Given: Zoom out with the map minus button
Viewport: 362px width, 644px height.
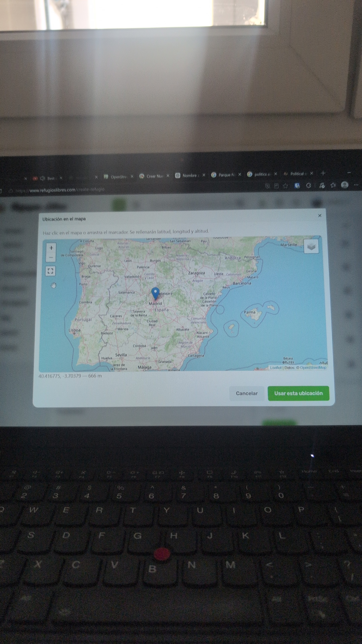Looking at the screenshot, I should [x=51, y=257].
